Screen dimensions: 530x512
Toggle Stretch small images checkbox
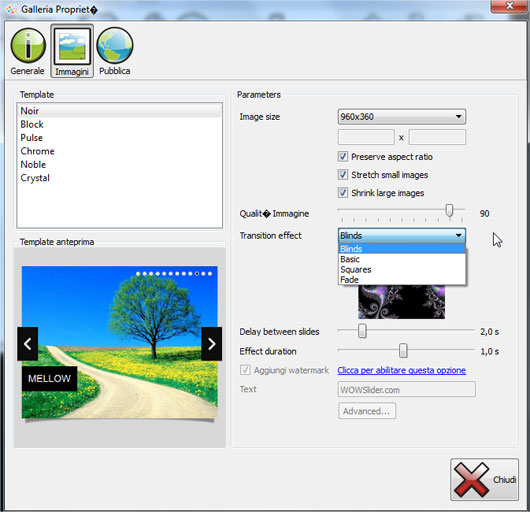[x=343, y=174]
